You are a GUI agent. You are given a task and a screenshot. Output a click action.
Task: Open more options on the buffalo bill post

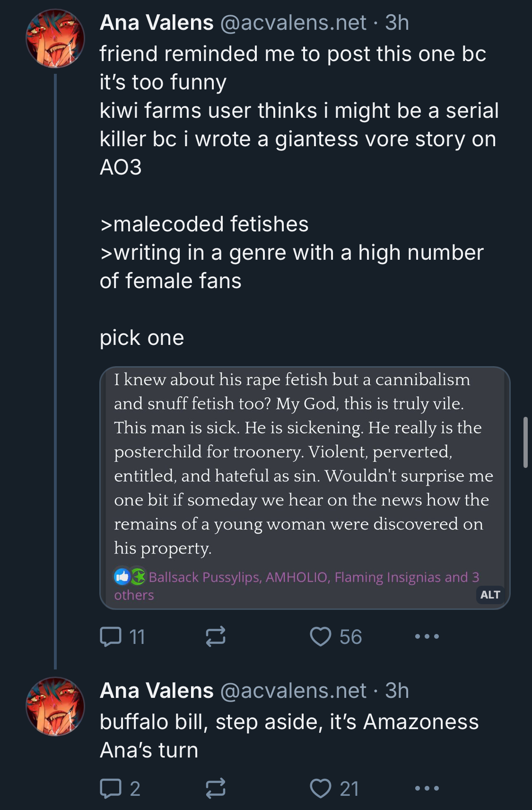tap(427, 788)
